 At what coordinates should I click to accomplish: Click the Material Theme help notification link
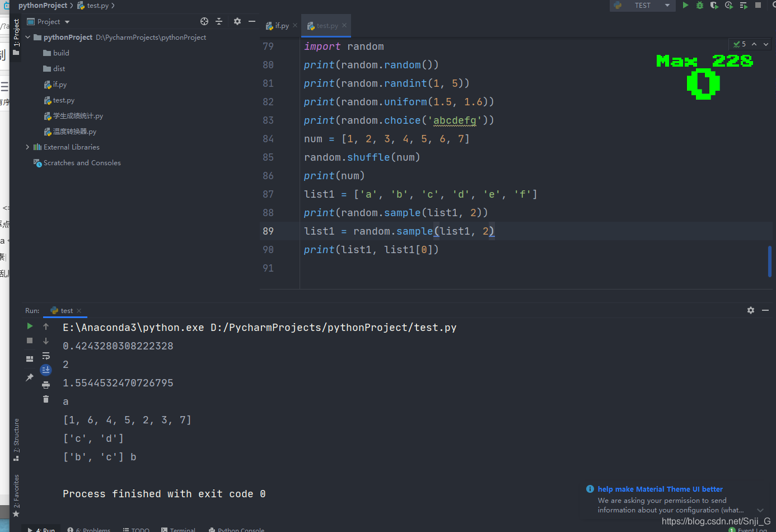(x=660, y=489)
